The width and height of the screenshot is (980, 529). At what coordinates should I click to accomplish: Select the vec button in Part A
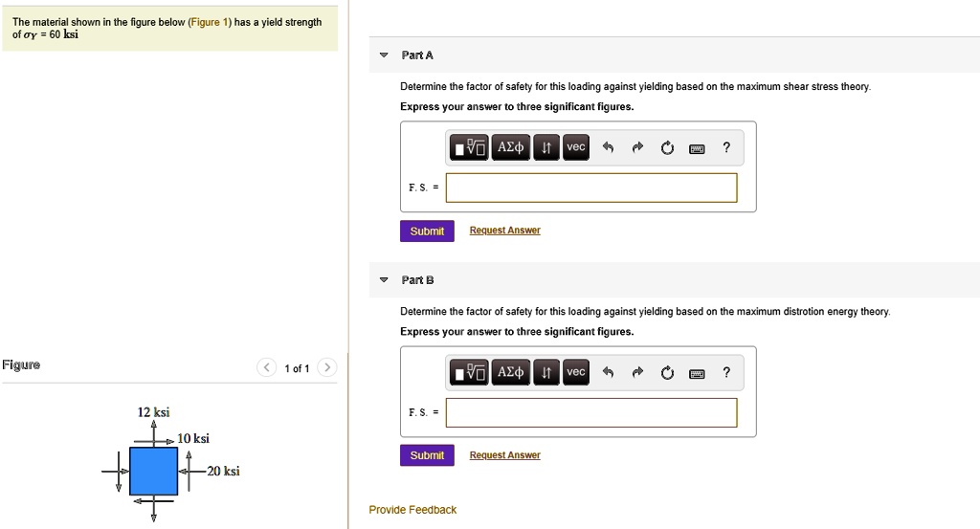point(575,147)
